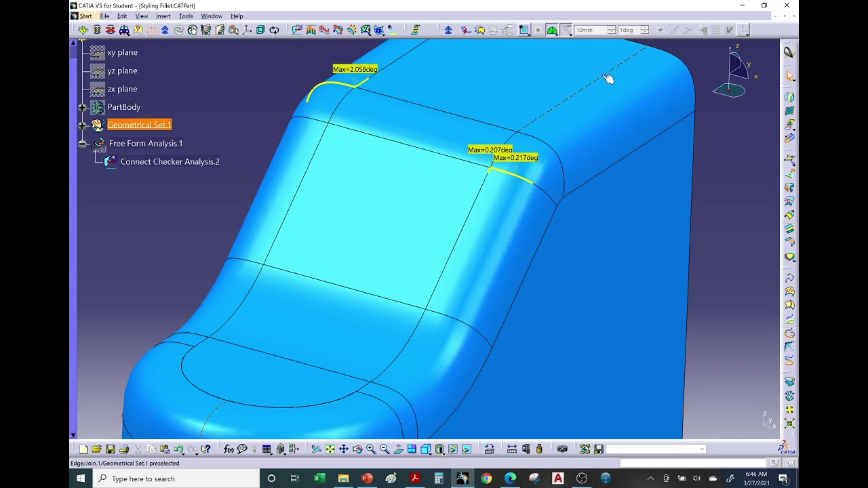This screenshot has height=488, width=868.
Task: Select Geometrical Set.1 label
Action: (139, 125)
